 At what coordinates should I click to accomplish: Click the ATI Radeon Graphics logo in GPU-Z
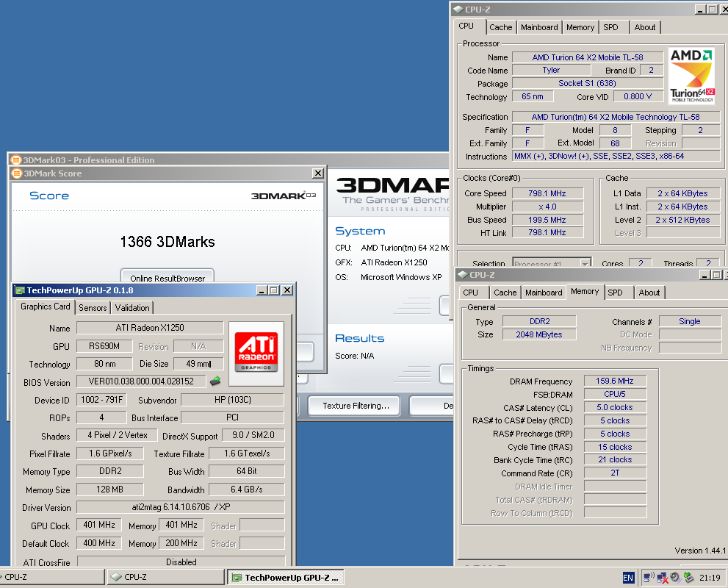256,353
